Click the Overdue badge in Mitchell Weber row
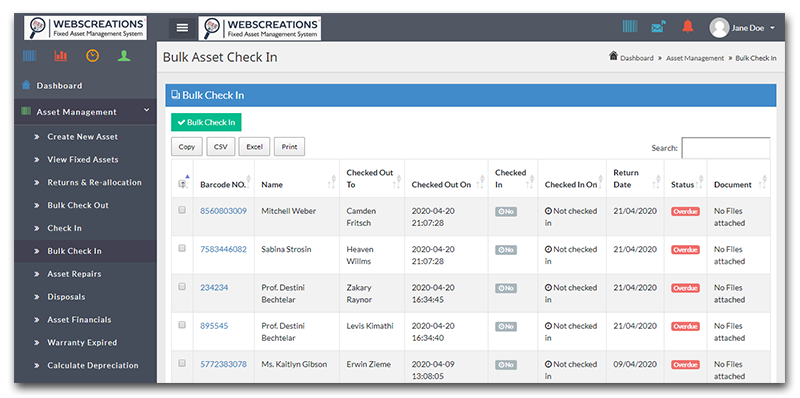This screenshot has width=800, height=398. click(685, 211)
